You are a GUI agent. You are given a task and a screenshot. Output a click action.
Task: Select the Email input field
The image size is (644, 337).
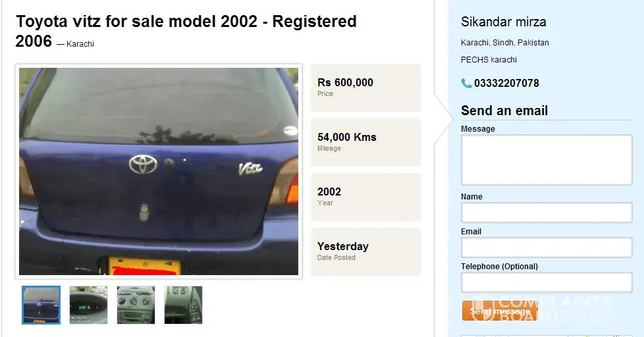(x=547, y=247)
